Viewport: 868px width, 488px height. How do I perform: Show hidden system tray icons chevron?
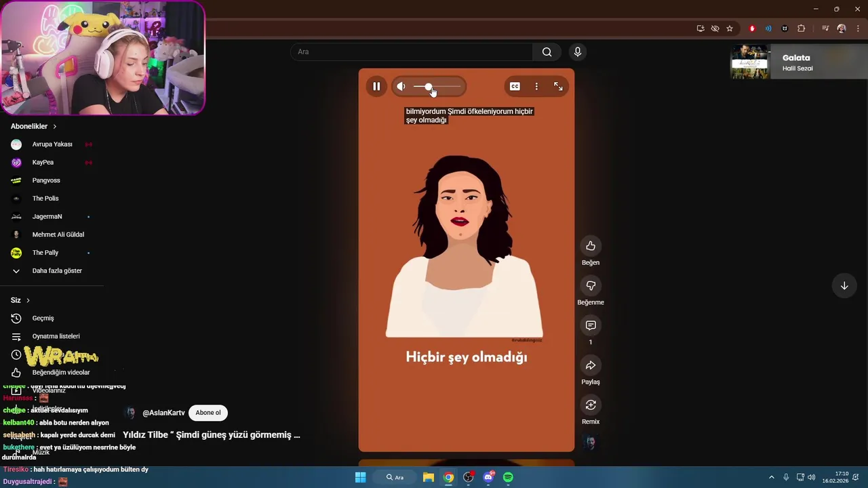pyautogui.click(x=771, y=477)
